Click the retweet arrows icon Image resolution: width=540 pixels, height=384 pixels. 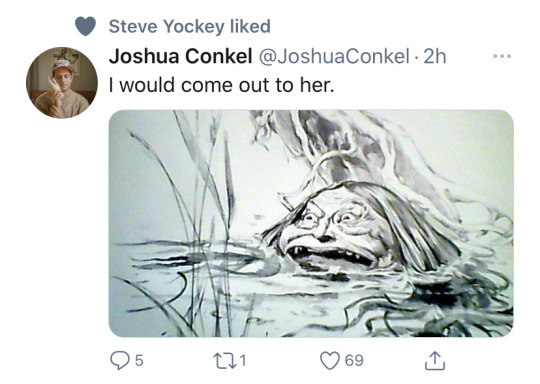coord(225,361)
